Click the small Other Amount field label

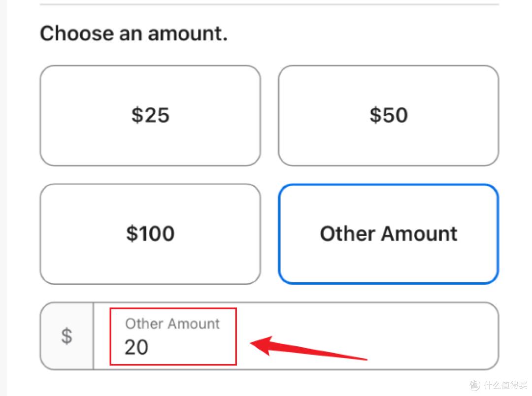(172, 324)
